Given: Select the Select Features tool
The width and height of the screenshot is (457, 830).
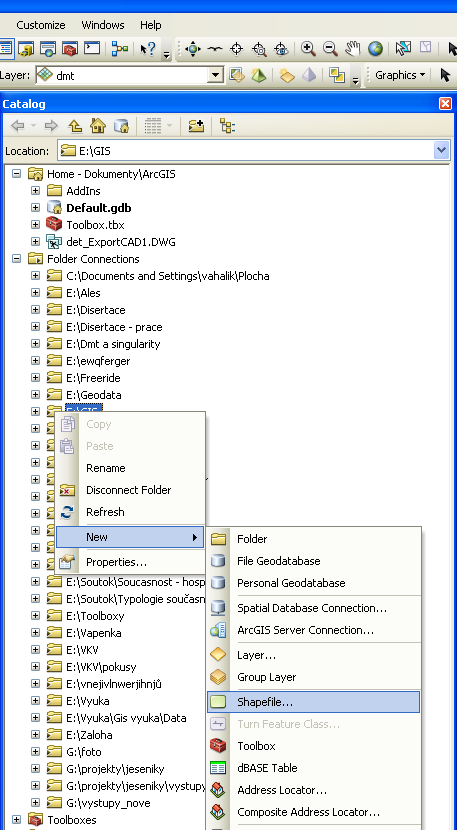Looking at the screenshot, I should 403,49.
